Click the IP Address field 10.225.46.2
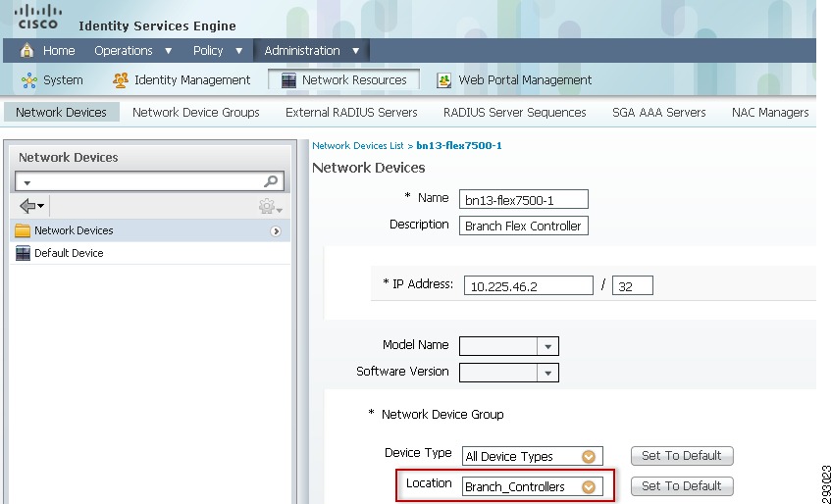The height and width of the screenshot is (504, 831). (529, 286)
